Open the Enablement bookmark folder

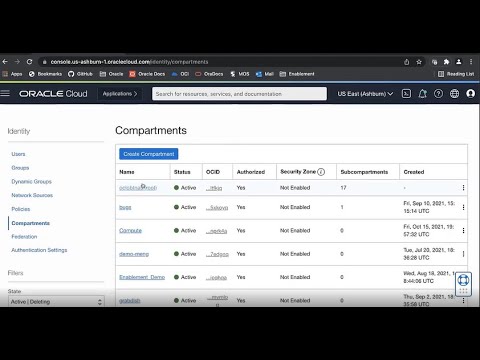(x=297, y=74)
